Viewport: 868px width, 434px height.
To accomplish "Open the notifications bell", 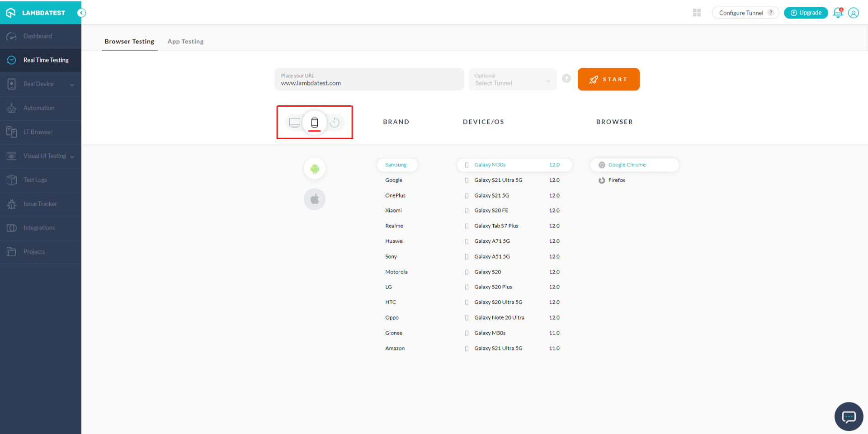I will pyautogui.click(x=838, y=13).
